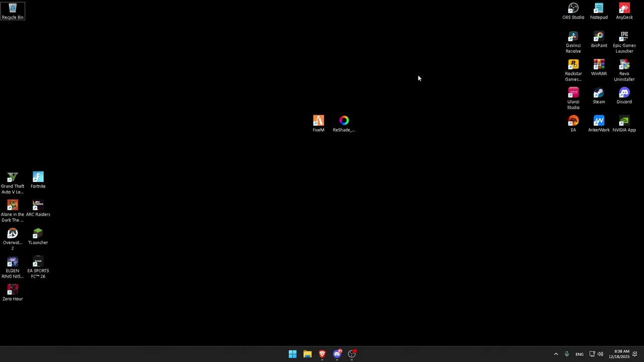Open network settings from the tray
The height and width of the screenshot is (362, 644).
click(x=592, y=354)
